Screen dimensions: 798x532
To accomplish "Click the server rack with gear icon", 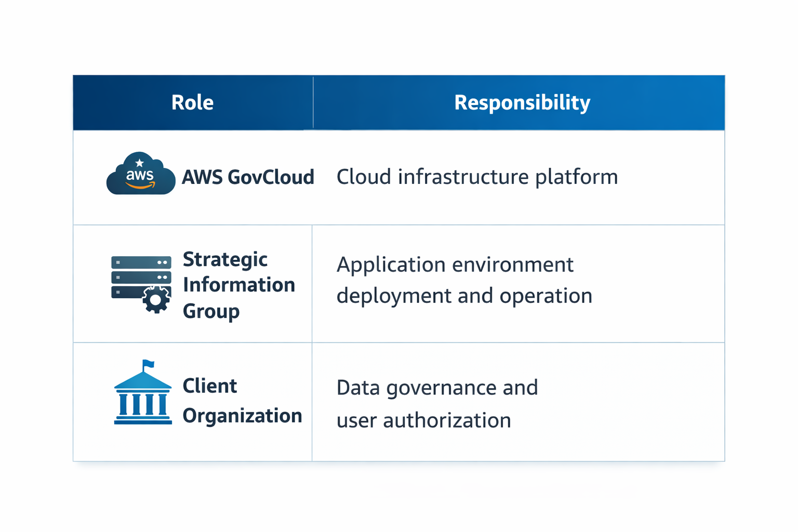I will coord(141,284).
